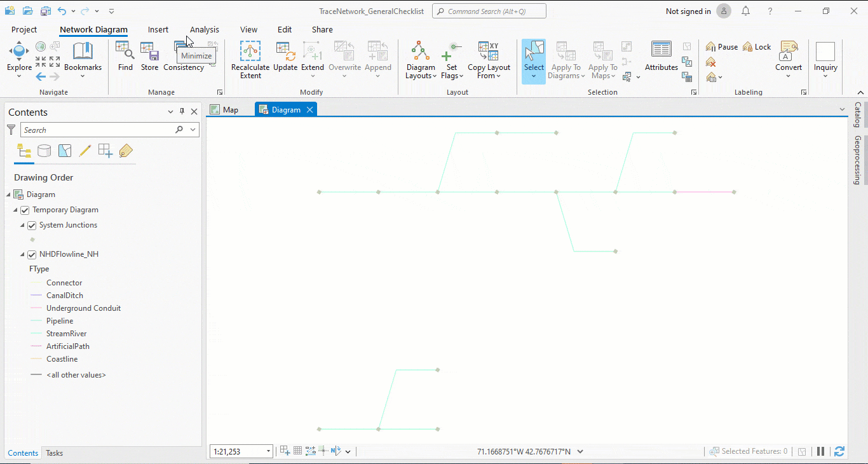Select the Store diagram tool
Viewport: 868px width, 464px height.
pos(149,57)
